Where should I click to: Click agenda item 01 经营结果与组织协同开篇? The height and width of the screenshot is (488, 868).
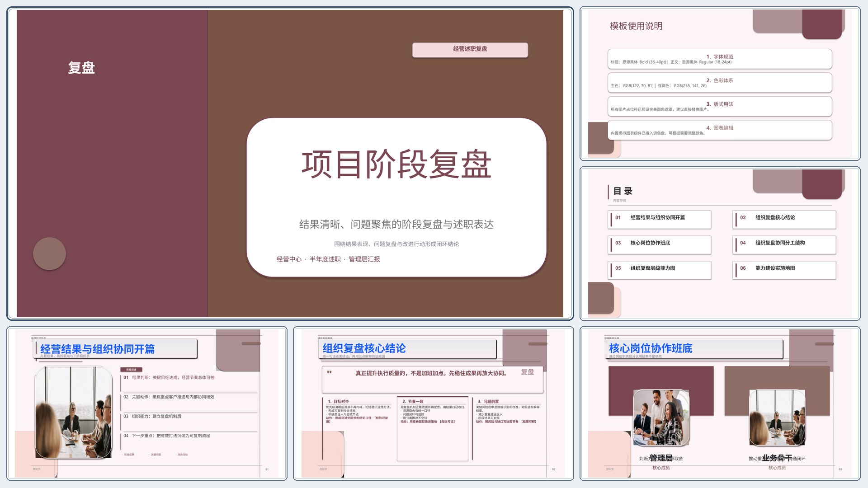660,220
